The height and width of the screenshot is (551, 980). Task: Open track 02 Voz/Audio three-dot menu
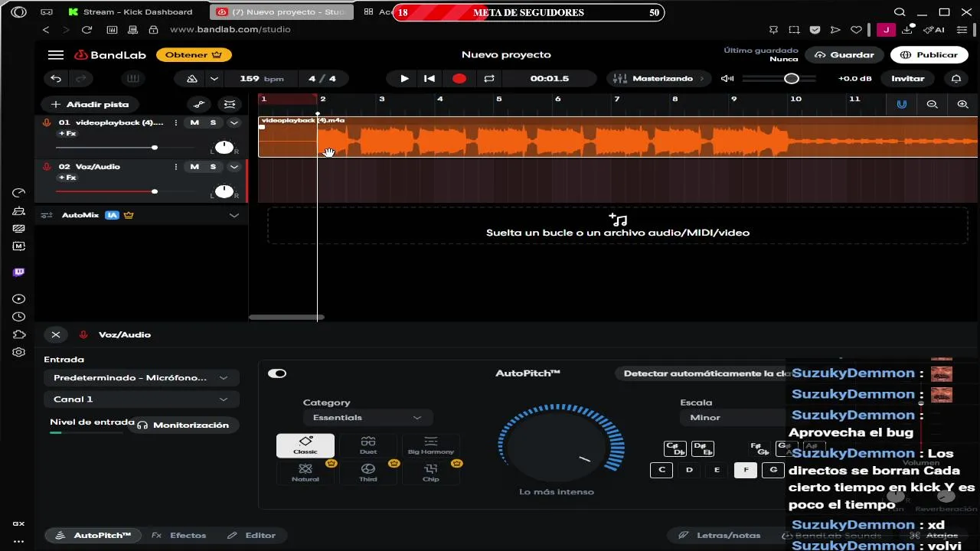tap(176, 167)
